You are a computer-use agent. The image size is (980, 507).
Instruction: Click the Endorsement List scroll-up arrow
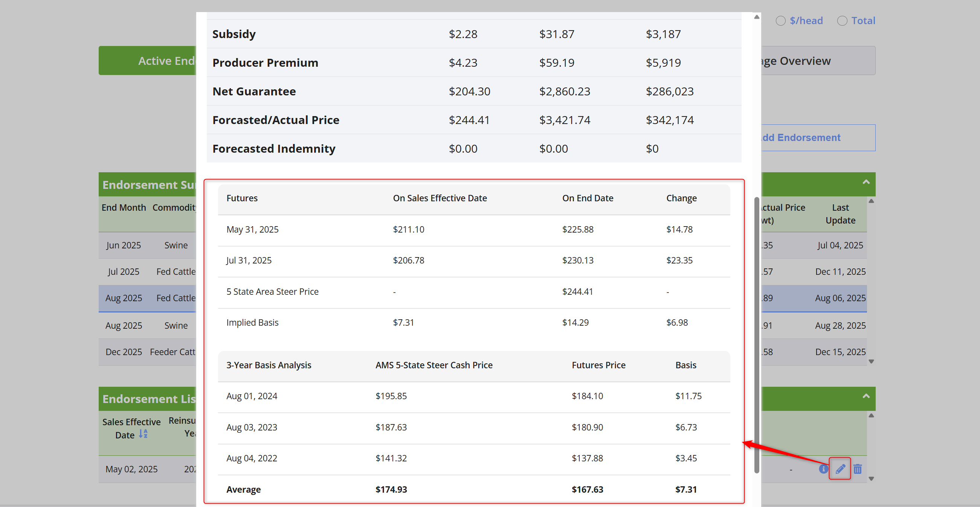point(871,416)
